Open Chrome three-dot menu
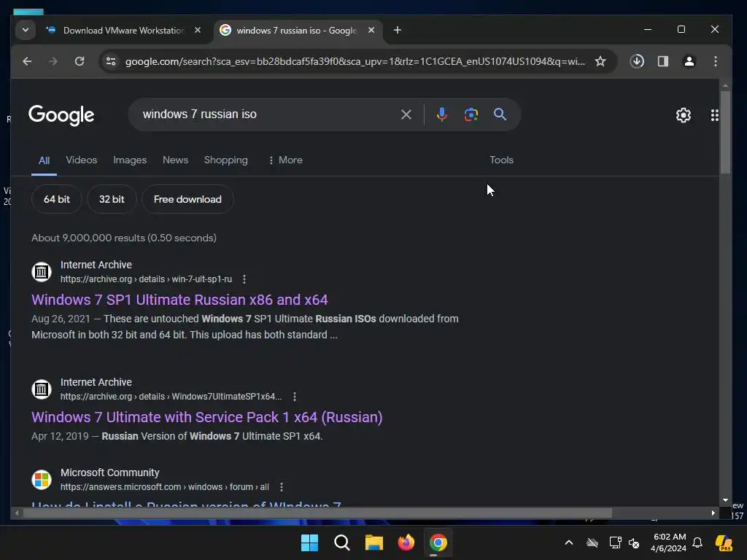This screenshot has width=747, height=560. (x=715, y=61)
